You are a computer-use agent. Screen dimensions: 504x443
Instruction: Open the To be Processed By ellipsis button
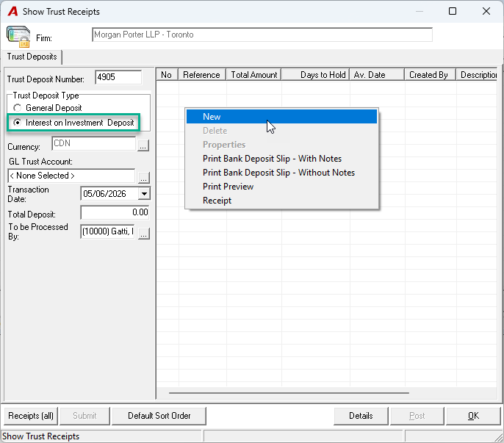pyautogui.click(x=144, y=234)
